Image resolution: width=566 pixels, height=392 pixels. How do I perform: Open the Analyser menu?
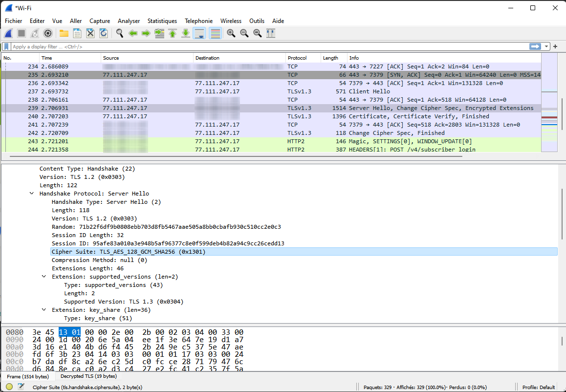click(x=129, y=21)
